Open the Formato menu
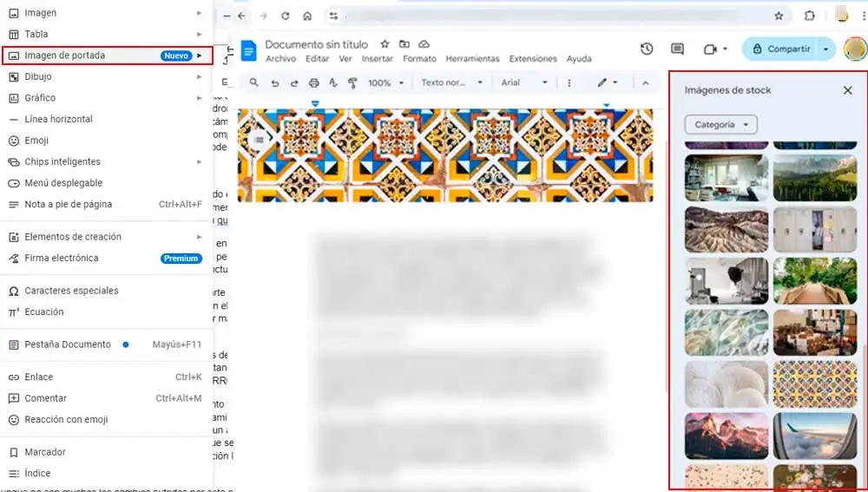 coord(419,59)
